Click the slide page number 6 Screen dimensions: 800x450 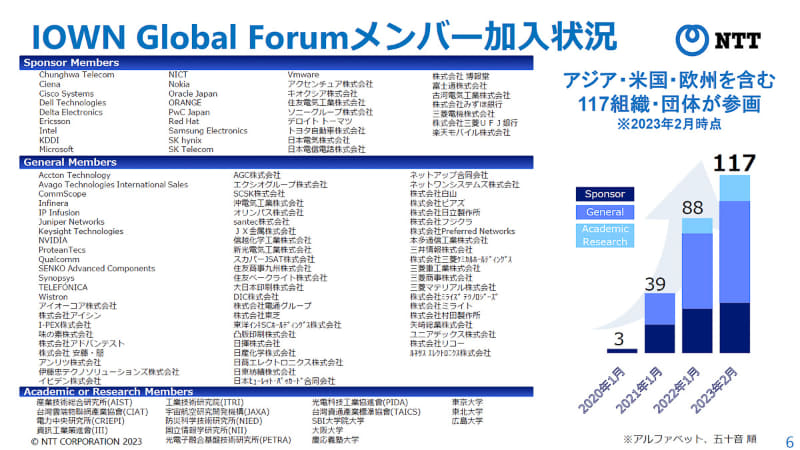(x=790, y=441)
